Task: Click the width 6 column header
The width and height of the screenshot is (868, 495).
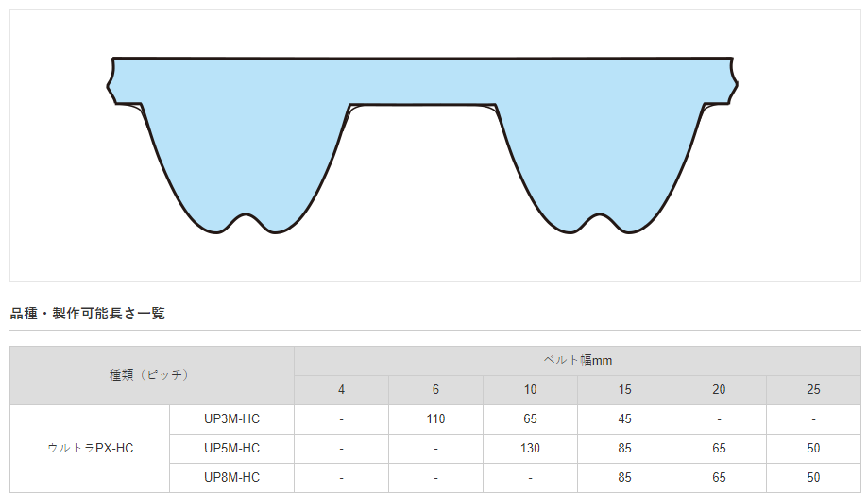Action: pos(435,390)
